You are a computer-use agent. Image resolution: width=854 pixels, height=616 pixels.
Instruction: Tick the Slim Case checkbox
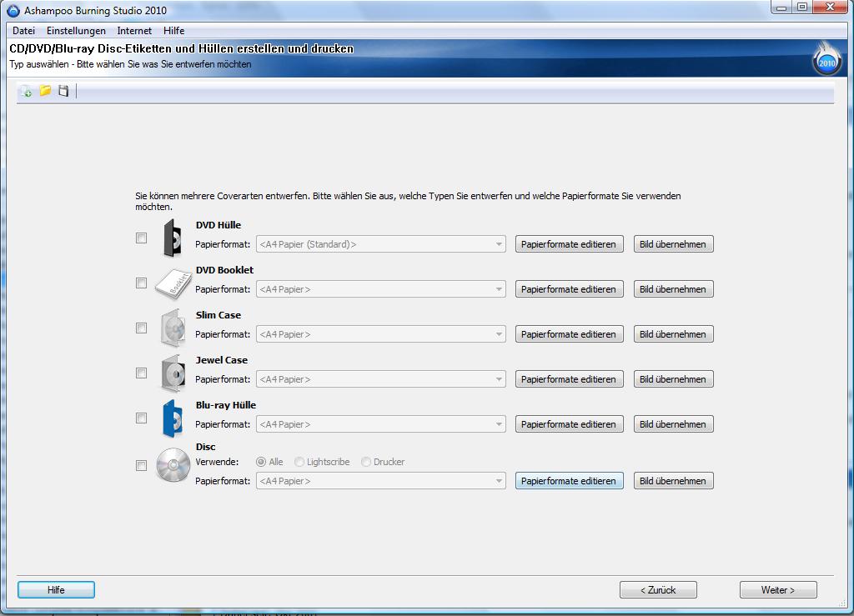pyautogui.click(x=141, y=328)
